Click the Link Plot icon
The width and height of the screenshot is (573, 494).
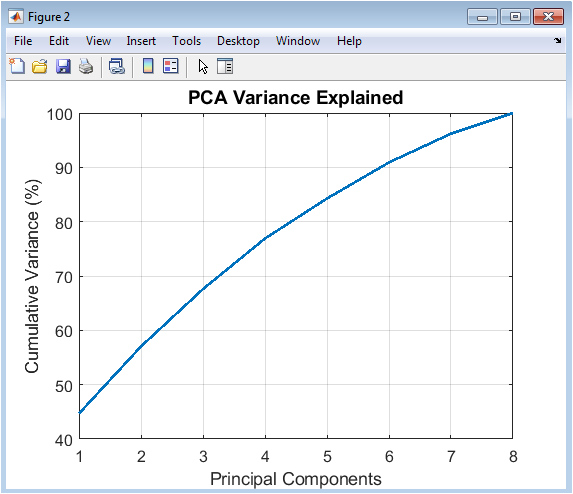click(117, 66)
